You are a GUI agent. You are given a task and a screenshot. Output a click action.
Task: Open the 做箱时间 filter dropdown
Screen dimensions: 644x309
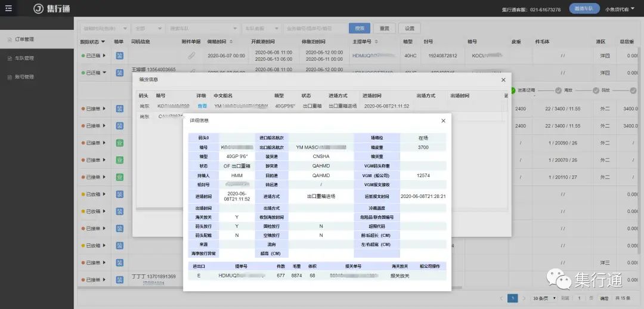[105, 29]
